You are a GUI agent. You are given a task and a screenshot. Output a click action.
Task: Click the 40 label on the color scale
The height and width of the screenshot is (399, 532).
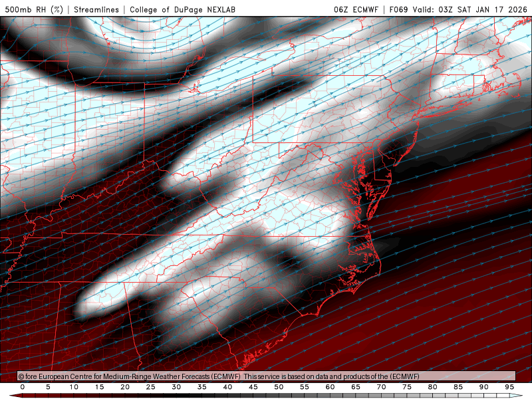[x=227, y=387]
